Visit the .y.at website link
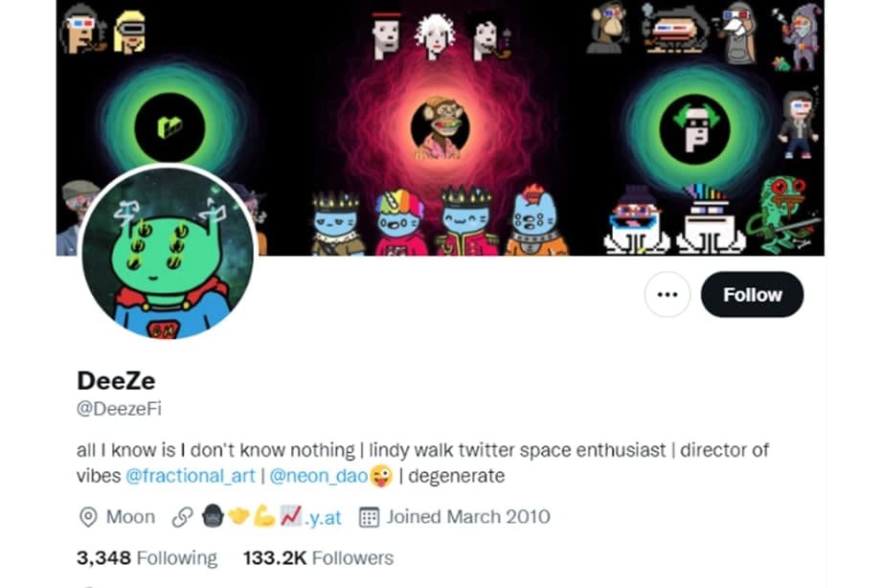The image size is (882, 588). (323, 517)
